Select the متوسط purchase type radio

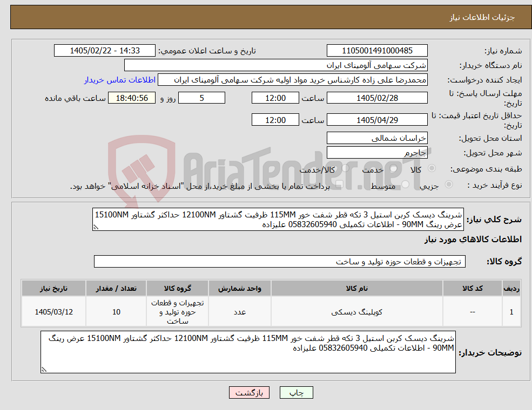pyautogui.click(x=405, y=184)
